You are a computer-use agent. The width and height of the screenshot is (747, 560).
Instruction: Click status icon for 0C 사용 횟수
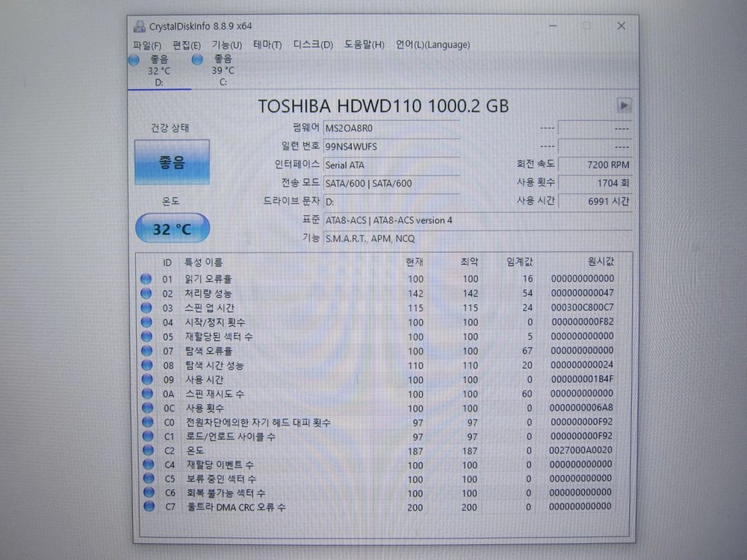(148, 408)
